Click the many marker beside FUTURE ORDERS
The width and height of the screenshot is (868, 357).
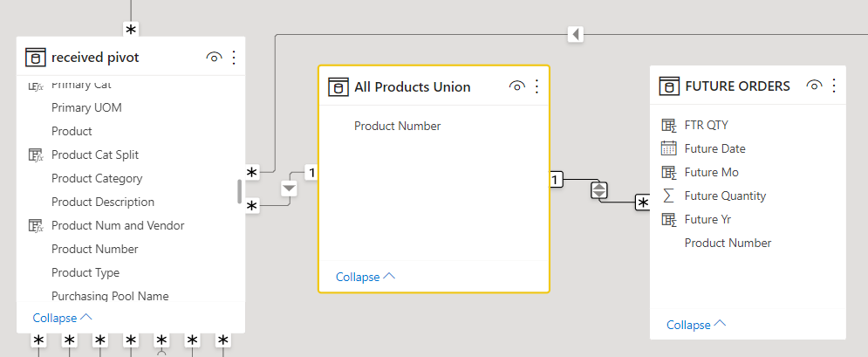coord(643,203)
